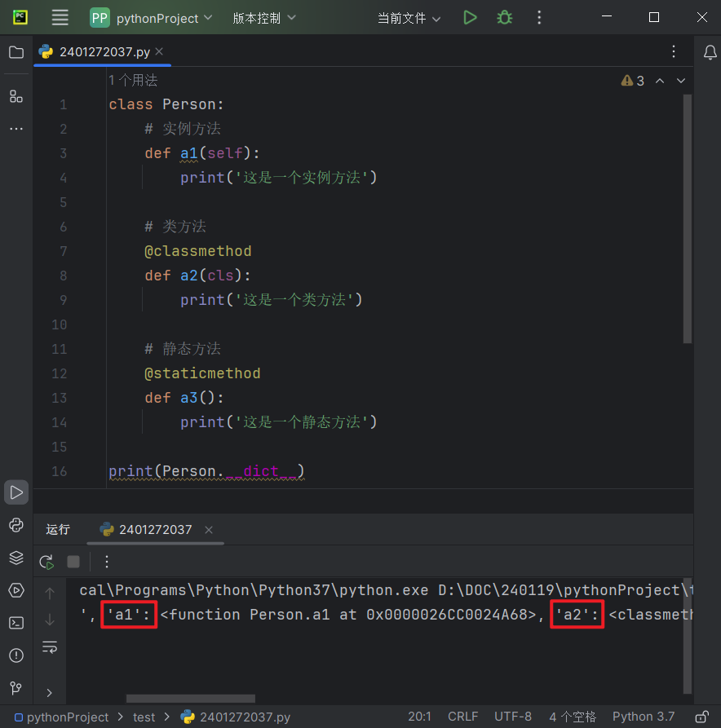The height and width of the screenshot is (728, 721).
Task: Click the 'class Person:' code line
Action: (x=166, y=104)
